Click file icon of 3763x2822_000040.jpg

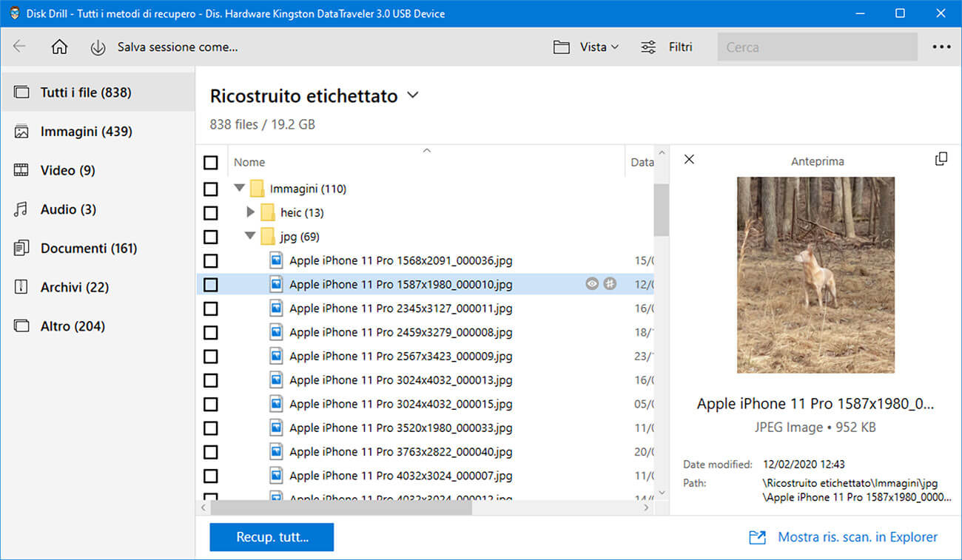[277, 451]
